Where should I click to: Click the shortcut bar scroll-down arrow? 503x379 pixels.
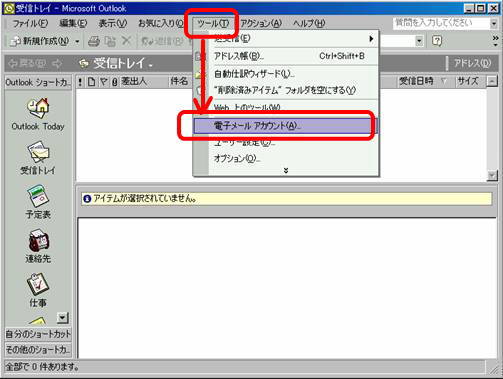coord(63,318)
